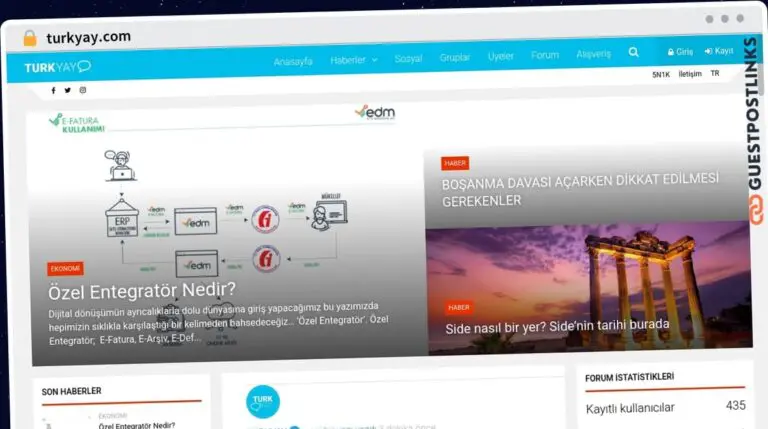The height and width of the screenshot is (429, 768).
Task: Click the EKONOMİ category tag
Action: [65, 268]
